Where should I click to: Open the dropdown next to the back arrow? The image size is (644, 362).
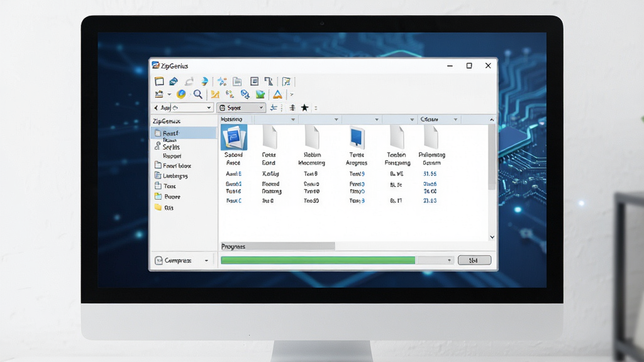(x=209, y=107)
